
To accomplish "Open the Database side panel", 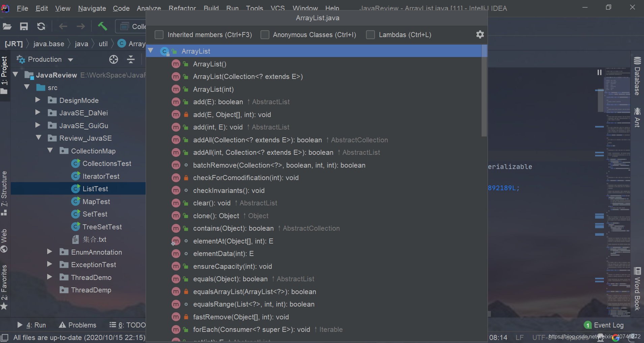I will coord(637,77).
